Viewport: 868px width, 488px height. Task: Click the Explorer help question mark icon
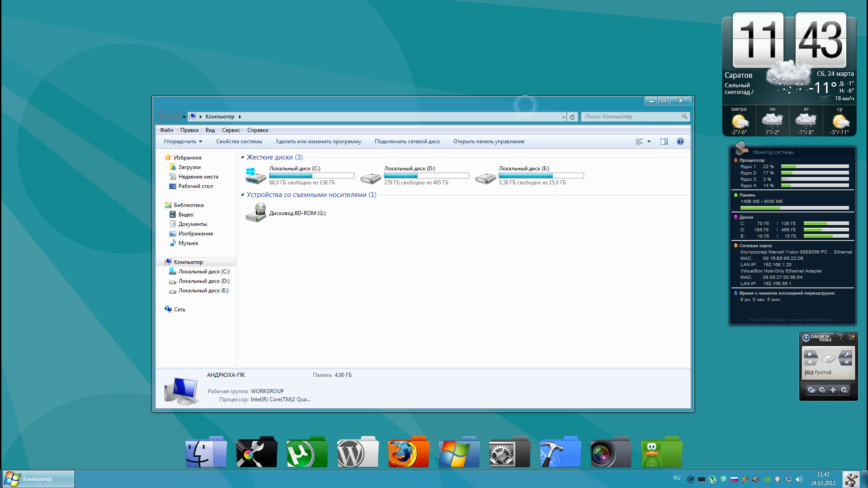tap(680, 141)
